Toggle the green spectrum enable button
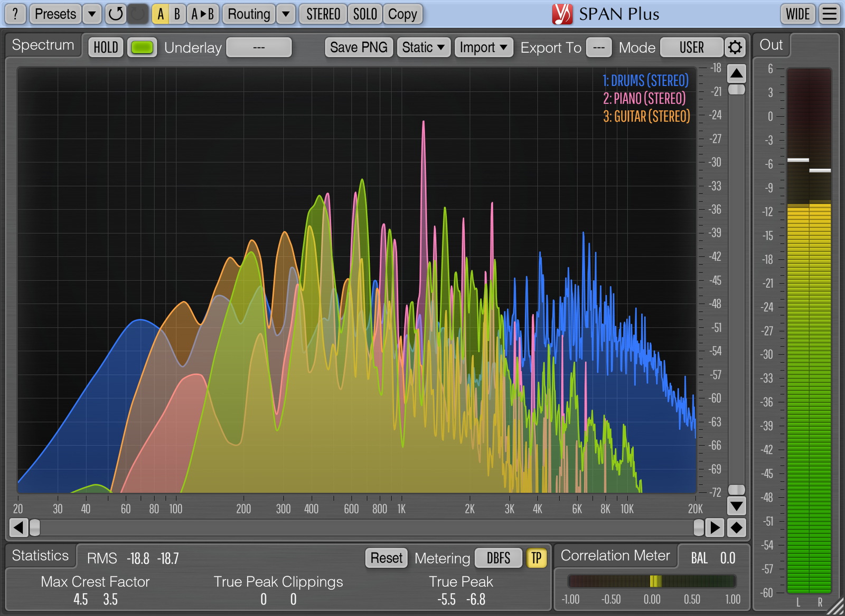This screenshot has height=616, width=845. pos(142,48)
